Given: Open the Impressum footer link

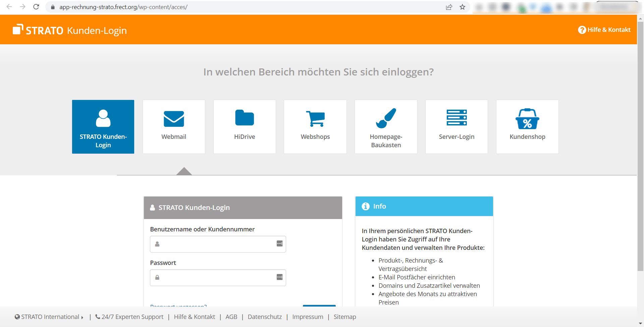Looking at the screenshot, I should click(x=308, y=317).
